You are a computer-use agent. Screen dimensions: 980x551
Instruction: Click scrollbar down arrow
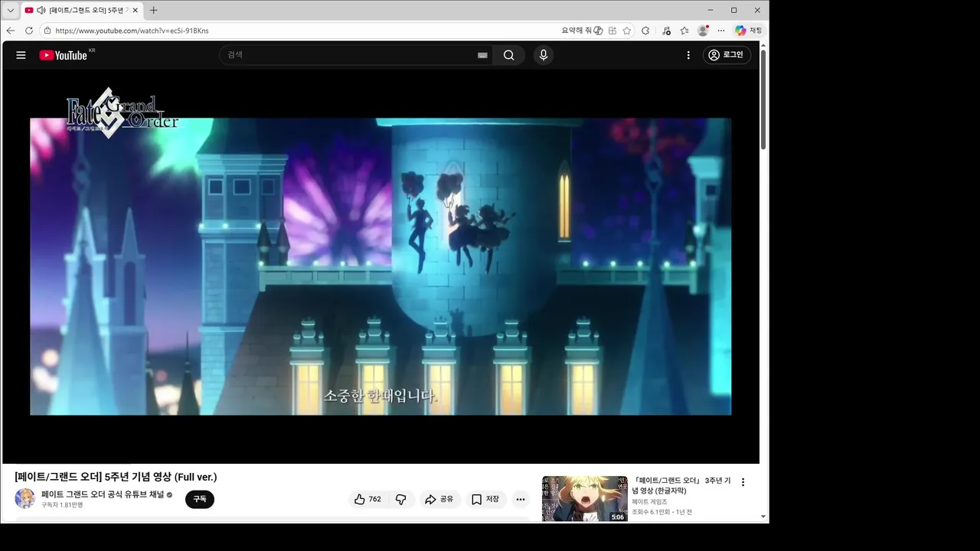point(763,517)
